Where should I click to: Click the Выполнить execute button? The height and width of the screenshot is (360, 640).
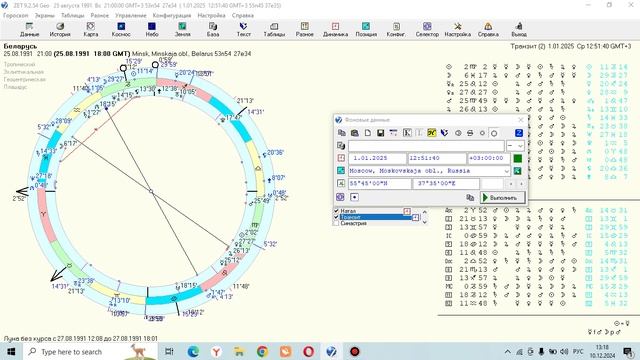(502, 198)
